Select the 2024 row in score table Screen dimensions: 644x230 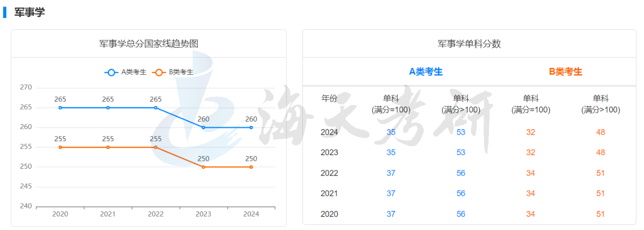330,132
